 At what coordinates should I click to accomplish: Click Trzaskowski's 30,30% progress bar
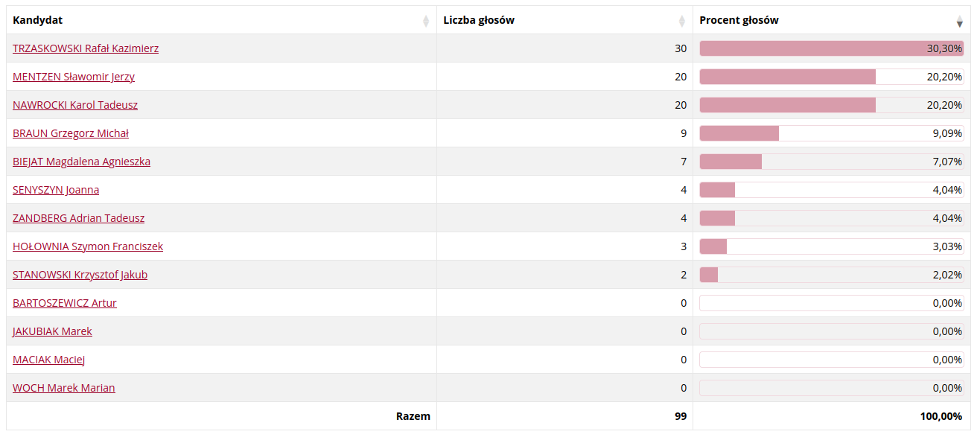tap(831, 48)
